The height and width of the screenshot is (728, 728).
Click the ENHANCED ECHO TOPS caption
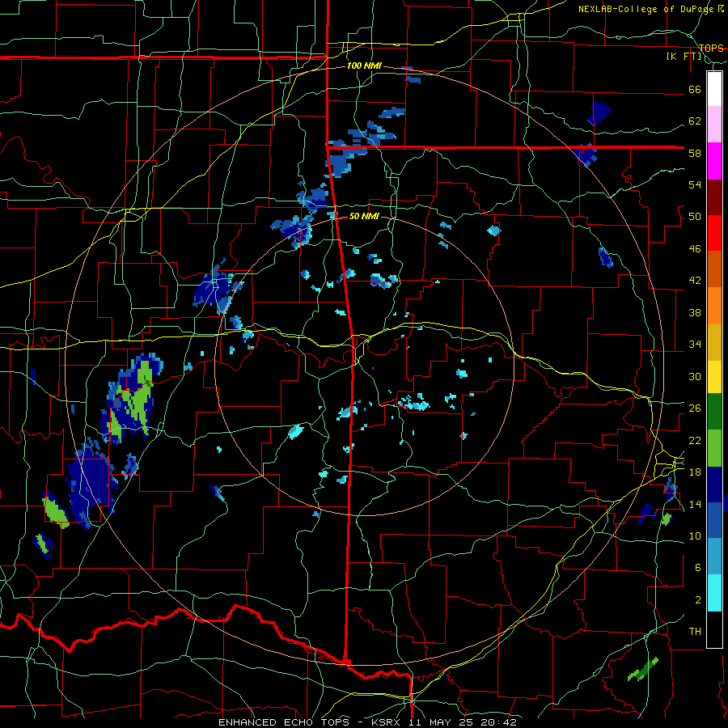point(284,722)
